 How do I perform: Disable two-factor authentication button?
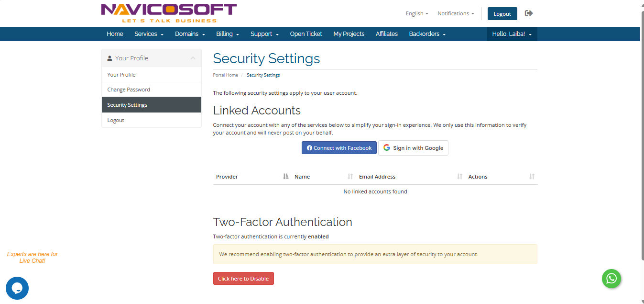[243, 279]
